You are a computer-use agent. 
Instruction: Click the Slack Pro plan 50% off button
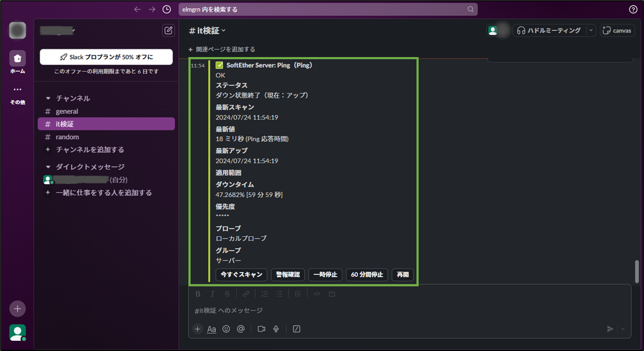point(106,57)
